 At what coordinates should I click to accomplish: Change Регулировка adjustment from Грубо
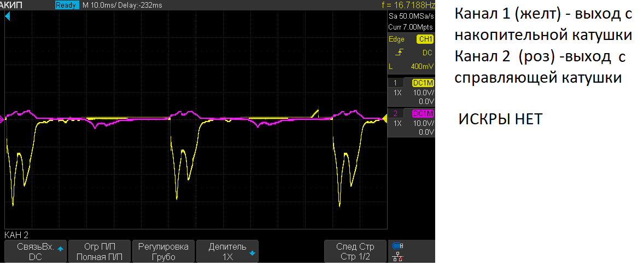click(x=163, y=251)
